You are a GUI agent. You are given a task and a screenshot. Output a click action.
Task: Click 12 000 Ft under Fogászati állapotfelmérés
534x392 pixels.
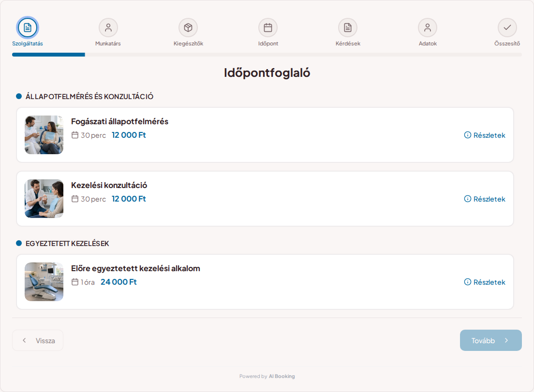[129, 135]
